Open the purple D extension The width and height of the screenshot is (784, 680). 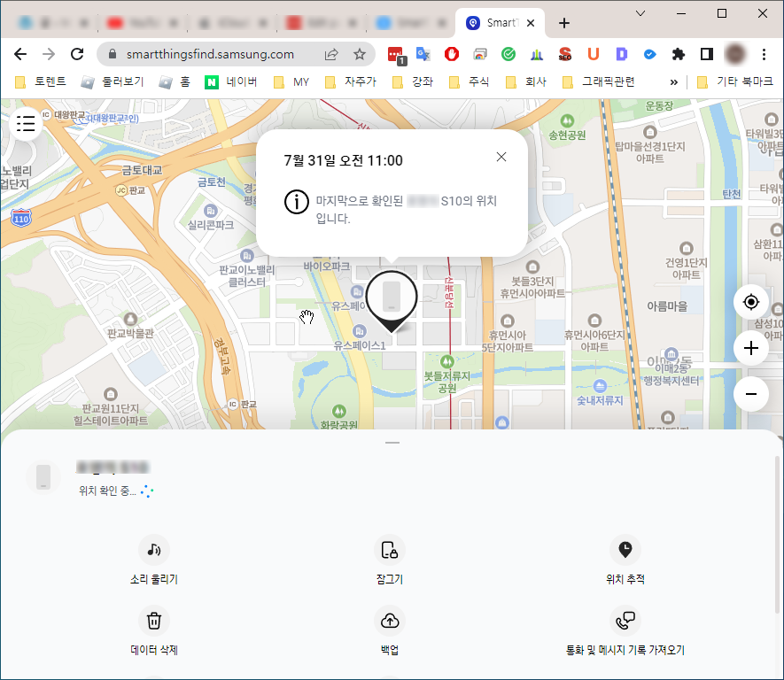pyautogui.click(x=622, y=54)
